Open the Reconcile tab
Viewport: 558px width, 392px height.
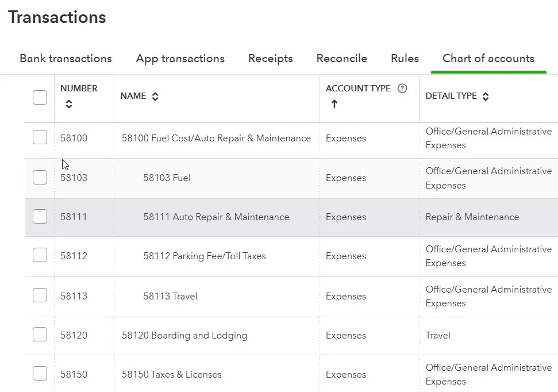341,59
